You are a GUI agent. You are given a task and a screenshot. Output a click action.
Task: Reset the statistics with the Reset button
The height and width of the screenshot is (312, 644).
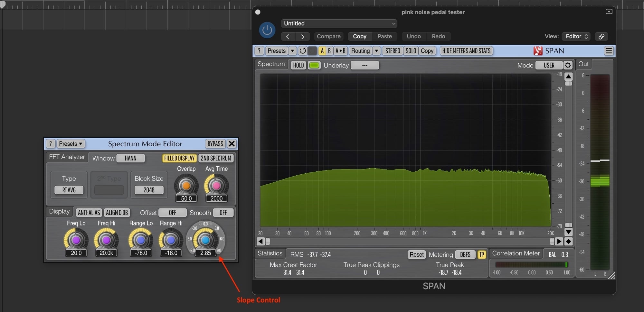coord(417,255)
